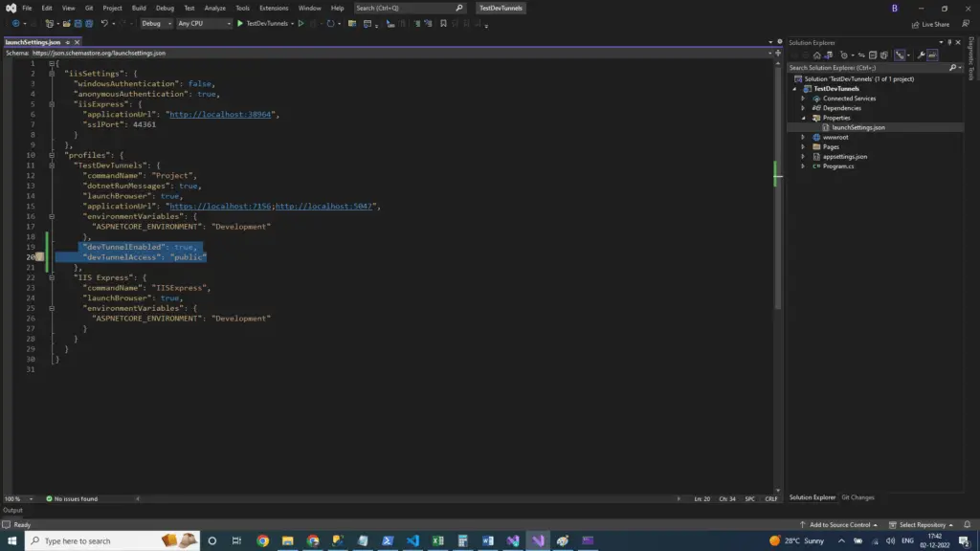
Task: Click Add to Source Control in status bar
Action: [x=838, y=525]
